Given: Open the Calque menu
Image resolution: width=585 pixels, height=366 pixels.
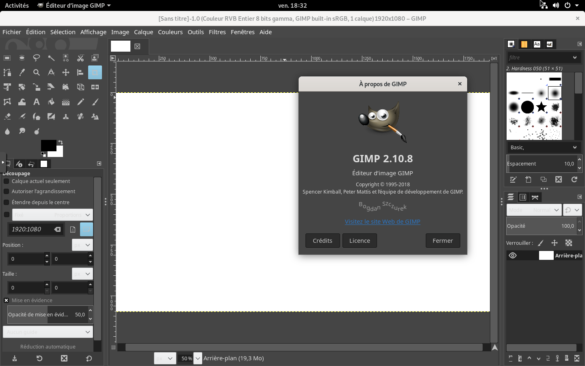Looking at the screenshot, I should click(143, 32).
